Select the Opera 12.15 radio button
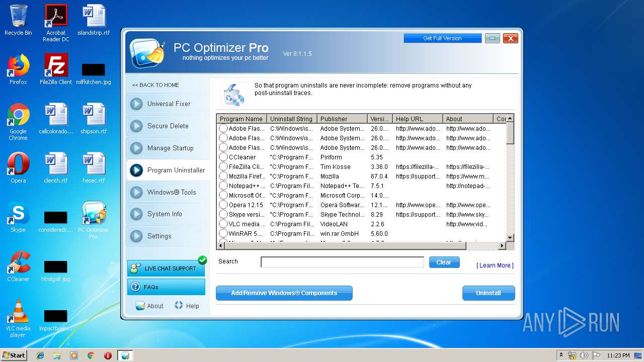The image size is (644, 362). [223, 205]
